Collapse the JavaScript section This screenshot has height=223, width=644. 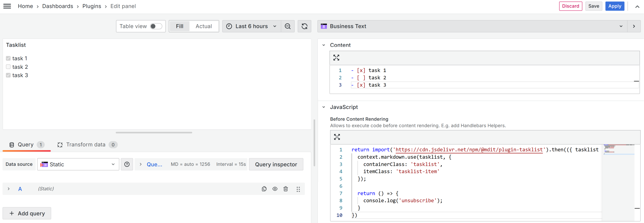point(324,107)
